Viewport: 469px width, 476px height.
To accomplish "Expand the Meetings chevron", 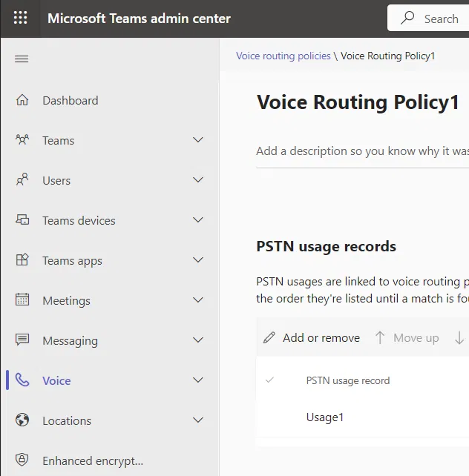I will 198,300.
